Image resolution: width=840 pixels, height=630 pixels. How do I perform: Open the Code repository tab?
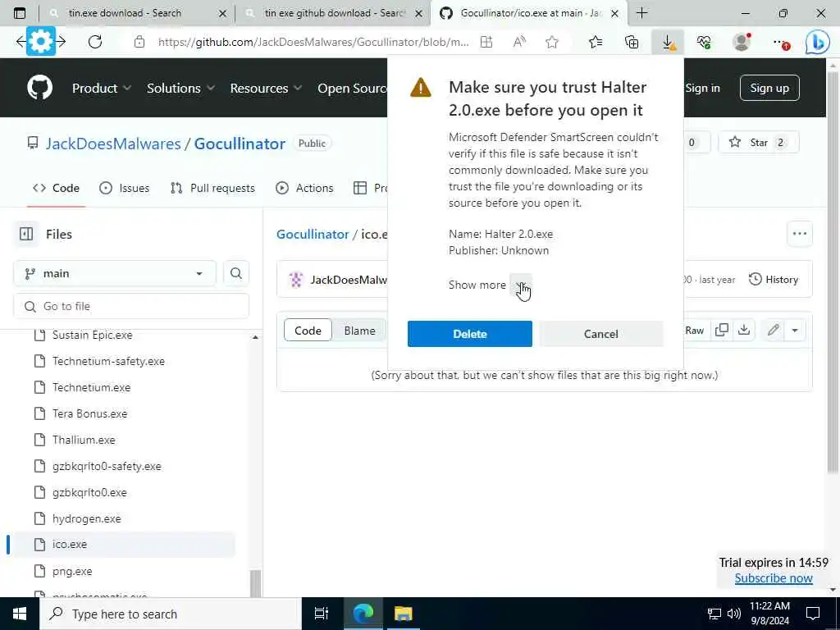tap(56, 188)
